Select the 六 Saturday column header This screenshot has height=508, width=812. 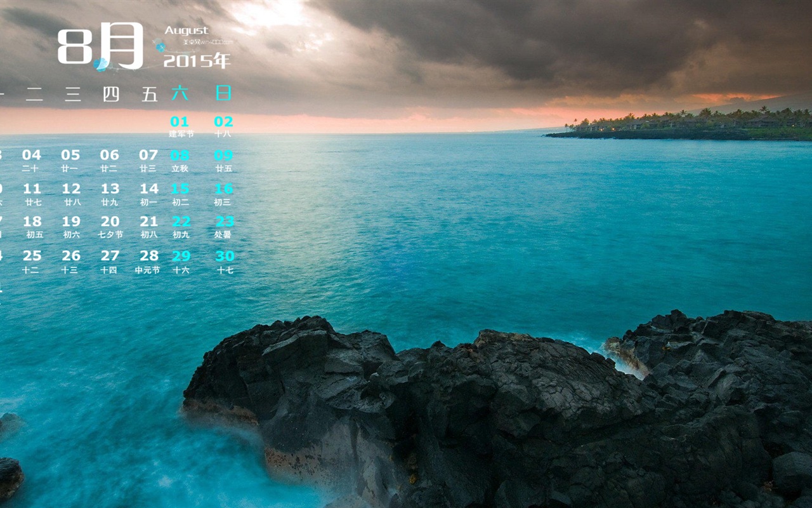(x=180, y=94)
